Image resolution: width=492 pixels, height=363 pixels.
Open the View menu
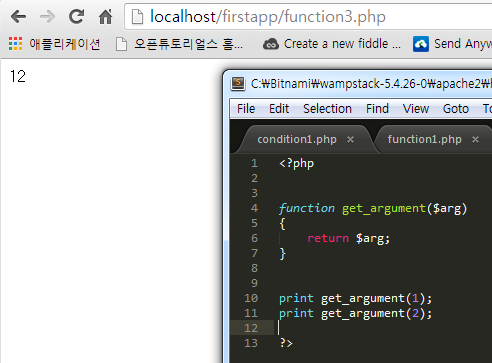point(416,109)
